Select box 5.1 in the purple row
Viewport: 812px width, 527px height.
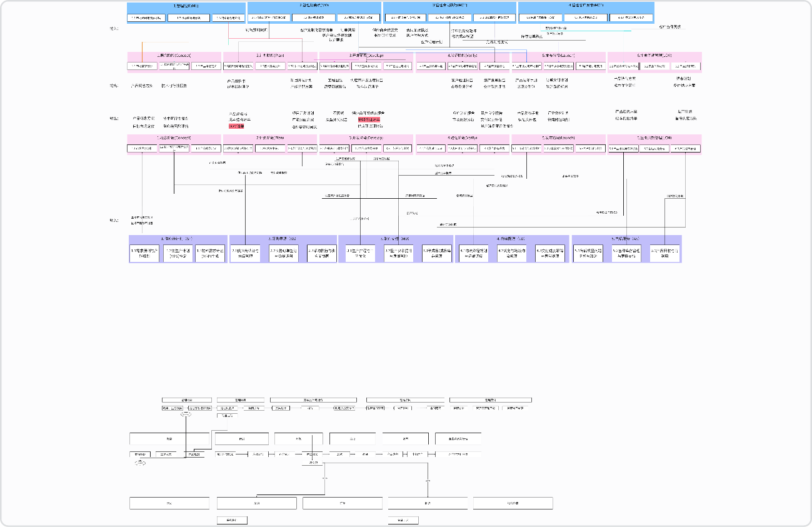pyautogui.click(x=589, y=253)
